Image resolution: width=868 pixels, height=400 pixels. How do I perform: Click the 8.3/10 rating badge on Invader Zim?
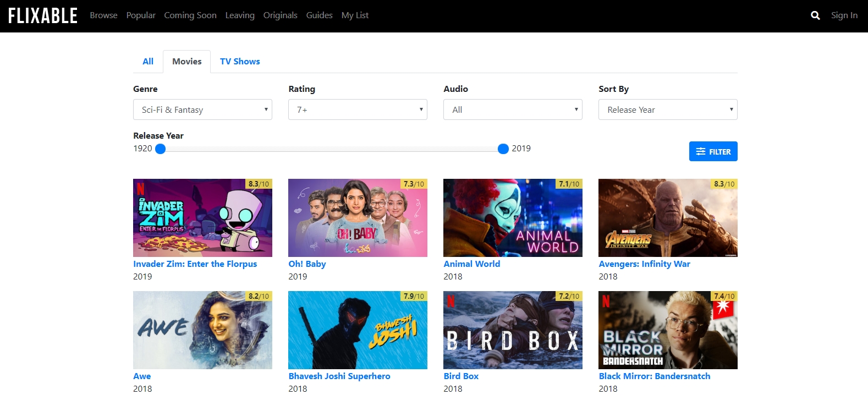[x=259, y=184]
